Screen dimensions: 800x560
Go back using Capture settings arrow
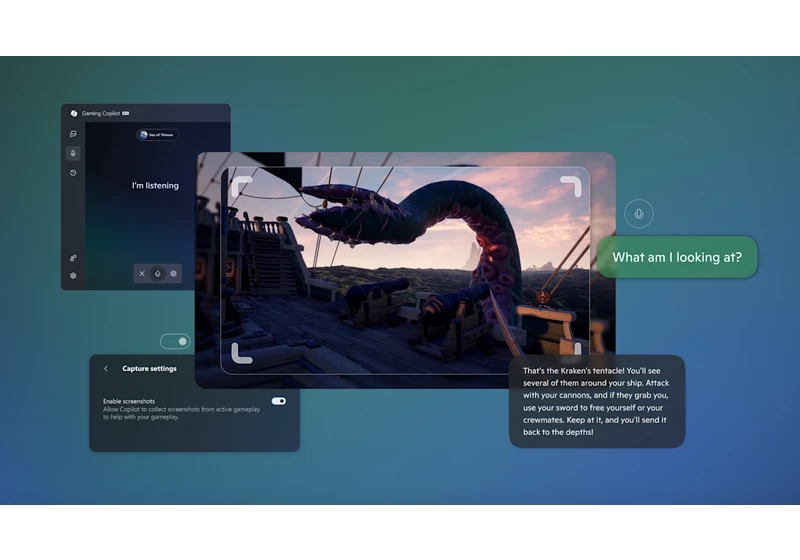tap(106, 368)
